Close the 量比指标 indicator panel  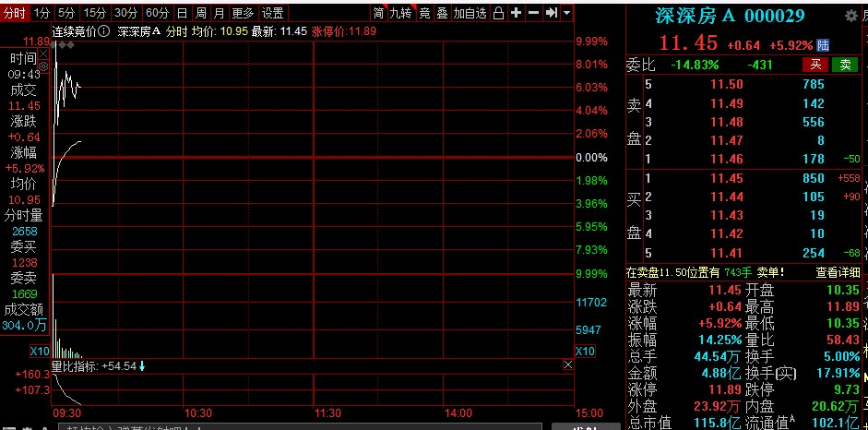(x=568, y=364)
